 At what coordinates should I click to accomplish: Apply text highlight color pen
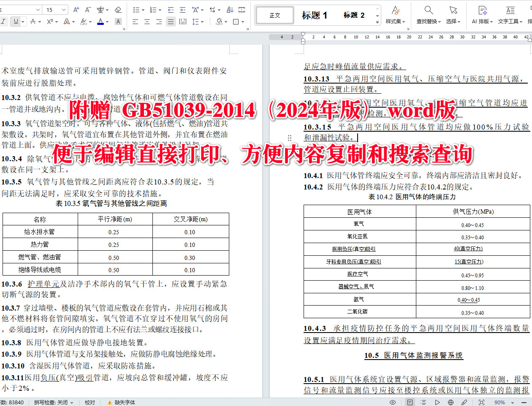(84, 22)
